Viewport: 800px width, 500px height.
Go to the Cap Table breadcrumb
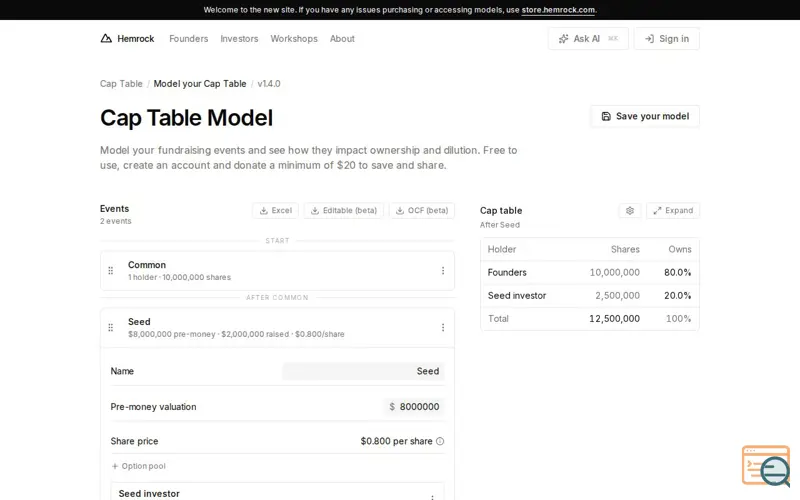point(121,84)
